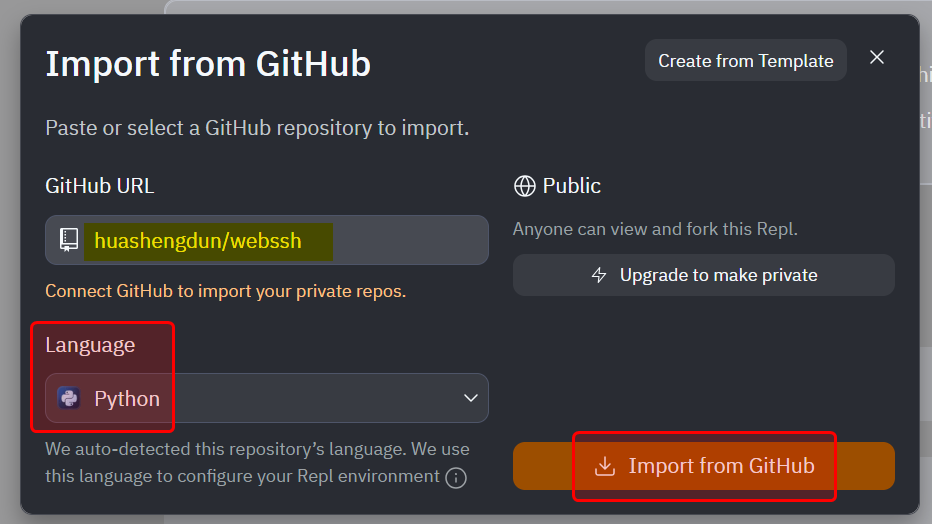The height and width of the screenshot is (524, 932).
Task: Expand the Language dropdown chevron
Action: point(471,398)
